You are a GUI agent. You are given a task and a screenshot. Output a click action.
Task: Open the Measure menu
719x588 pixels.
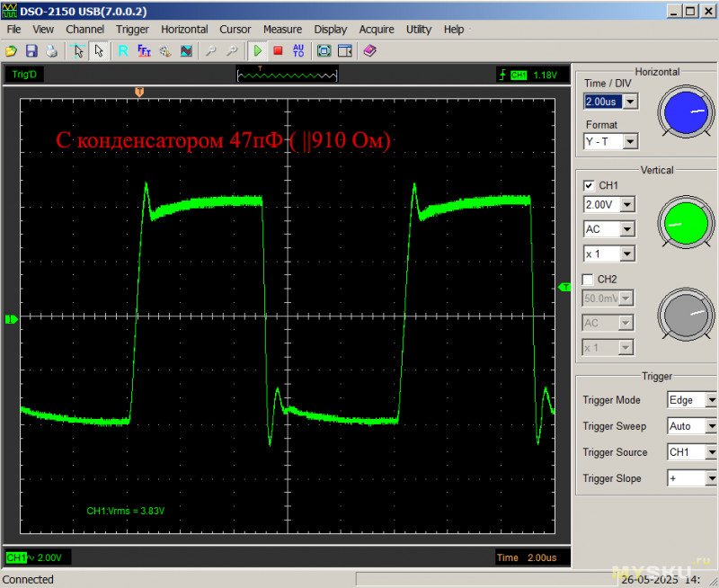click(282, 29)
